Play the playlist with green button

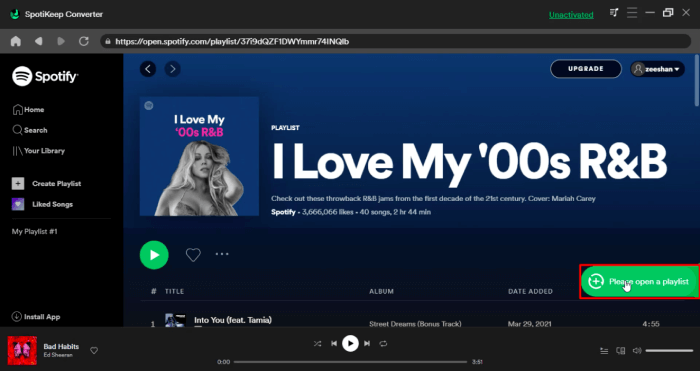point(154,255)
